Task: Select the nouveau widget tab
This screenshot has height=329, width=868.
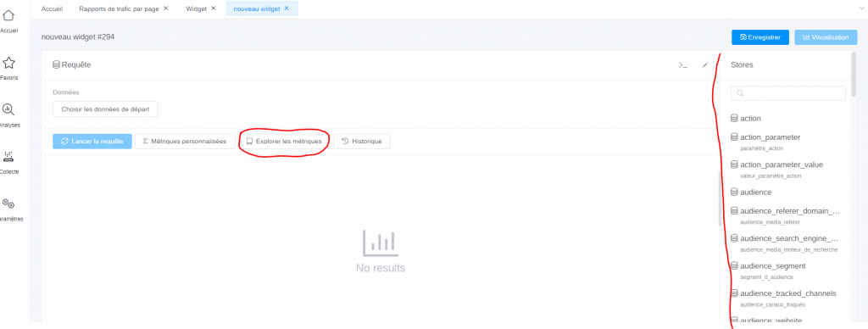Action: tap(257, 8)
